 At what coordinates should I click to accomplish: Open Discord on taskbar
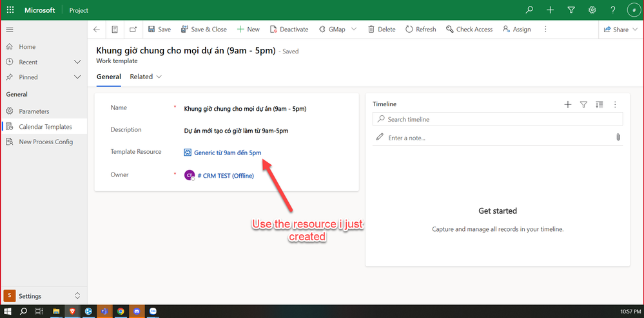point(137,312)
